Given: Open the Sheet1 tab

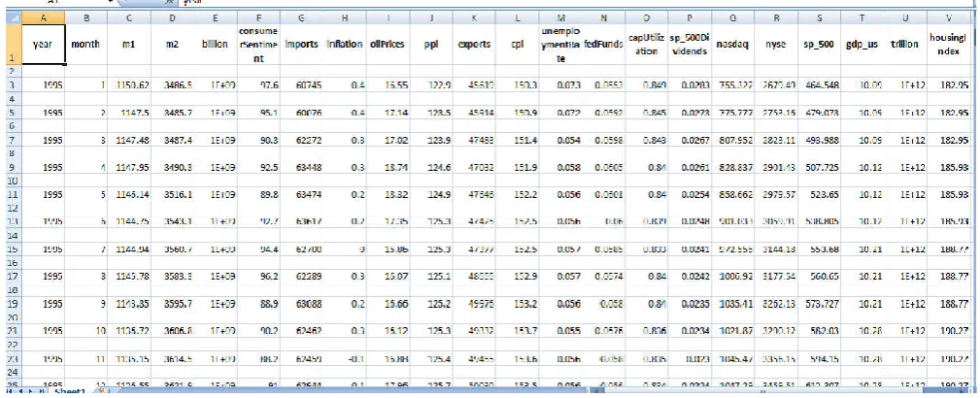Looking at the screenshot, I should click(x=71, y=390).
